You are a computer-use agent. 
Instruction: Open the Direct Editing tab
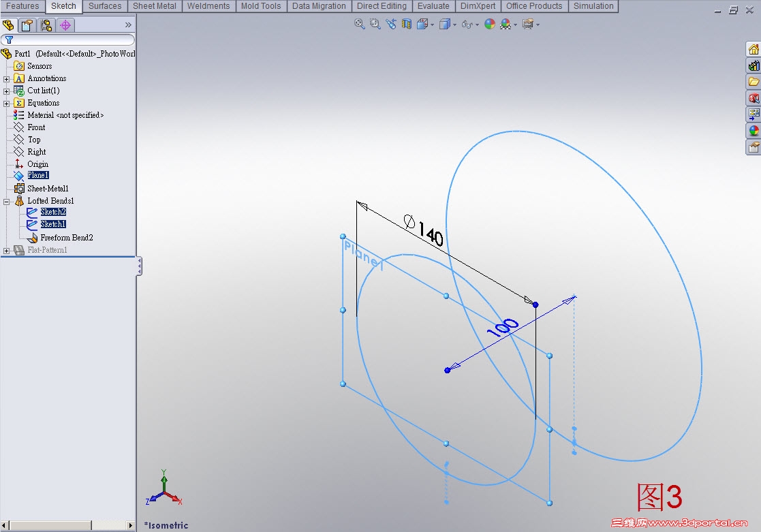[382, 6]
